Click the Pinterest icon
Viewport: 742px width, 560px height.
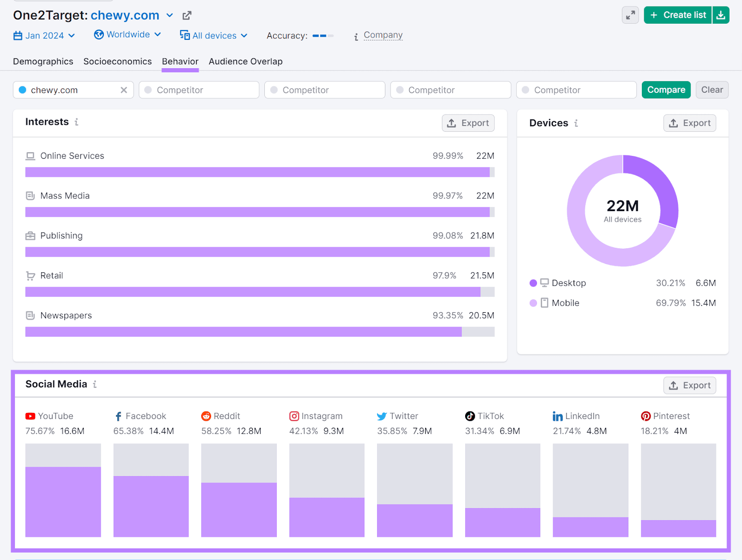point(646,416)
